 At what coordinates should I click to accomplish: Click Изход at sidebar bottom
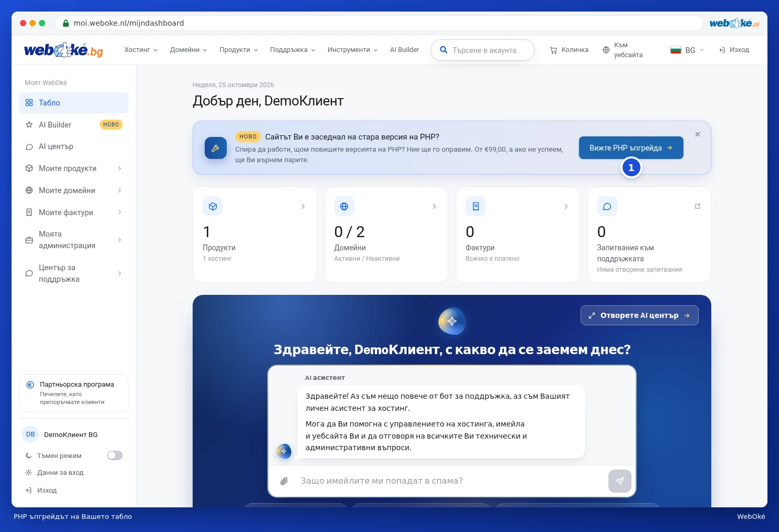coord(41,491)
